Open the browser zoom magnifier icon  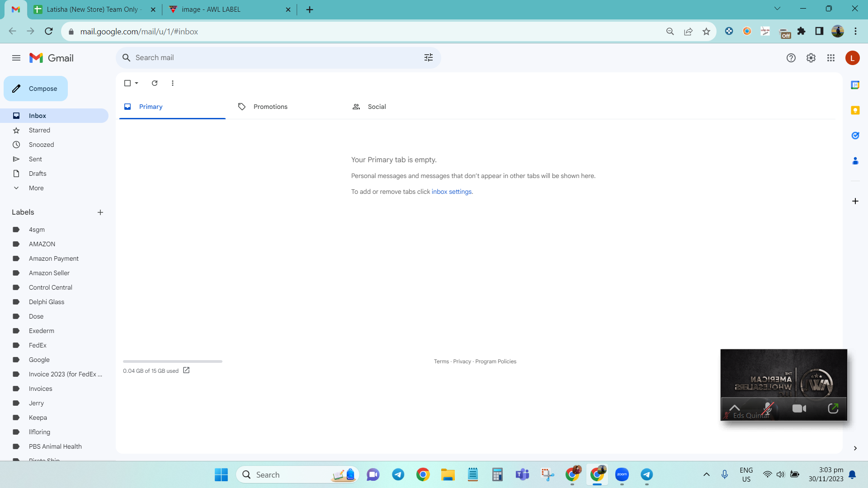pyautogui.click(x=670, y=32)
